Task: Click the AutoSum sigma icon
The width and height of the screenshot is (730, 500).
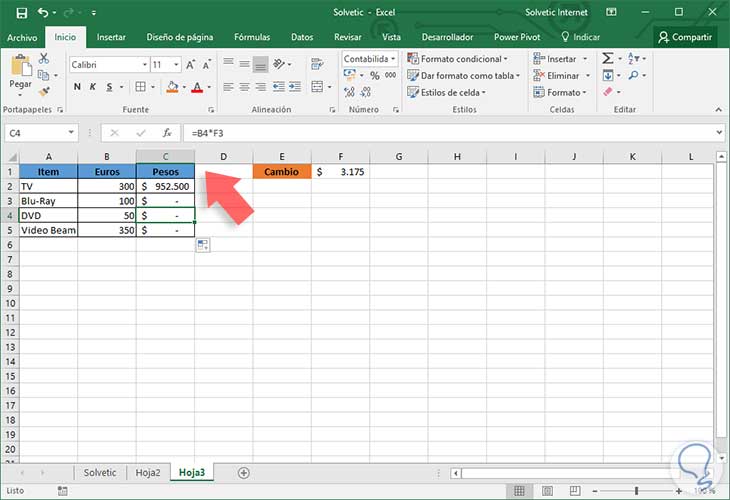Action: pyautogui.click(x=608, y=58)
